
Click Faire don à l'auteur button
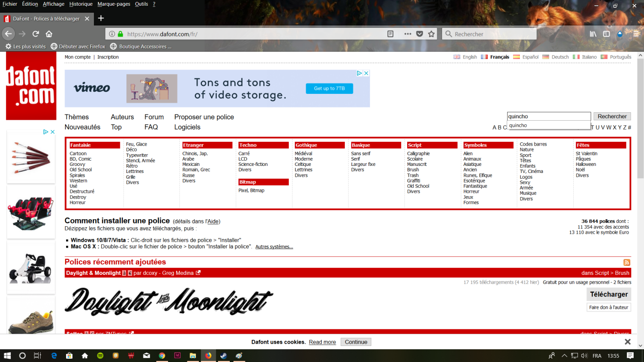click(x=609, y=307)
